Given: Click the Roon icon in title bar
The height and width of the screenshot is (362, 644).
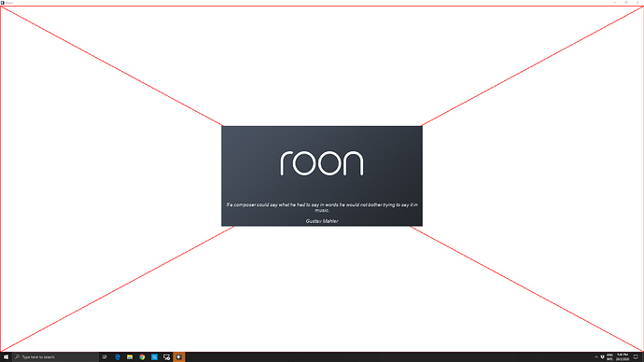Looking at the screenshot, I should pyautogui.click(x=3, y=3).
